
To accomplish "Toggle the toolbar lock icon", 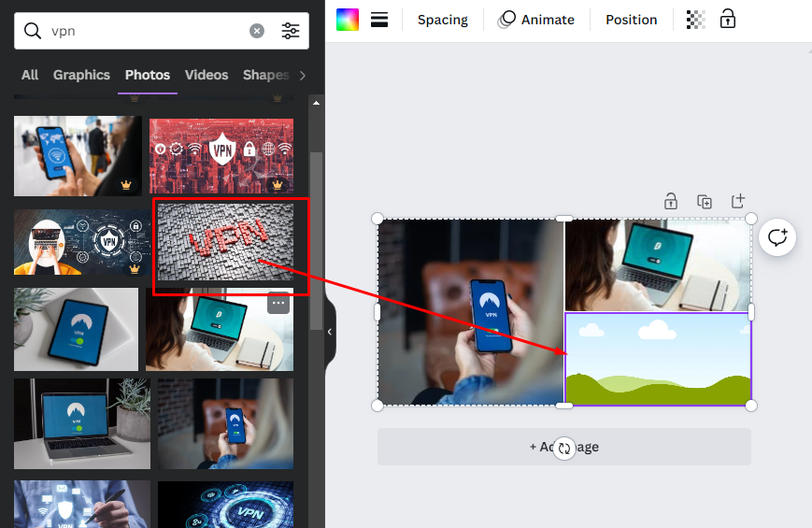I will tap(728, 19).
